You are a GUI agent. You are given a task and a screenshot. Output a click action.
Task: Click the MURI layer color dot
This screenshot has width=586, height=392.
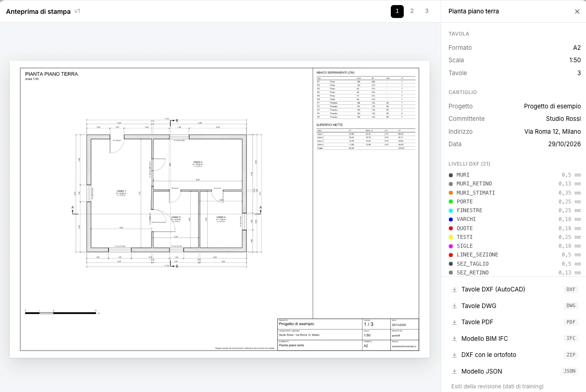pos(451,175)
